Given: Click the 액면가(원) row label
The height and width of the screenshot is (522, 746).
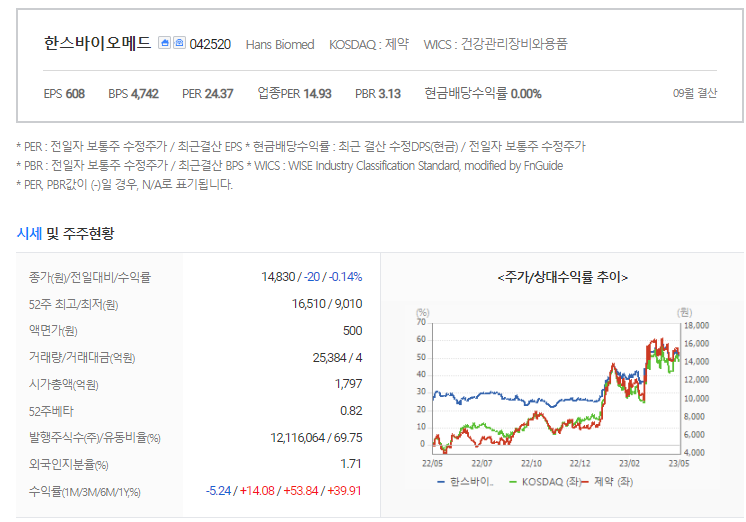Looking at the screenshot, I should (53, 331).
